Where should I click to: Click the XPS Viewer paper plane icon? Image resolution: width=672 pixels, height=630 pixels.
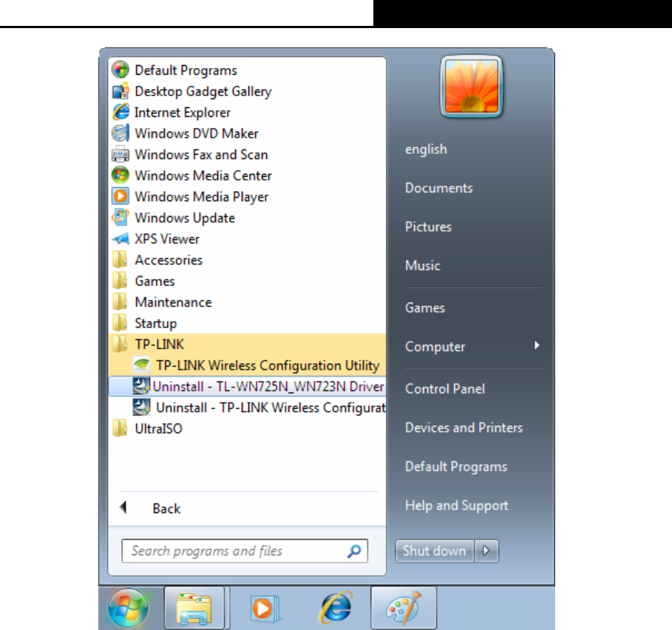click(x=121, y=238)
